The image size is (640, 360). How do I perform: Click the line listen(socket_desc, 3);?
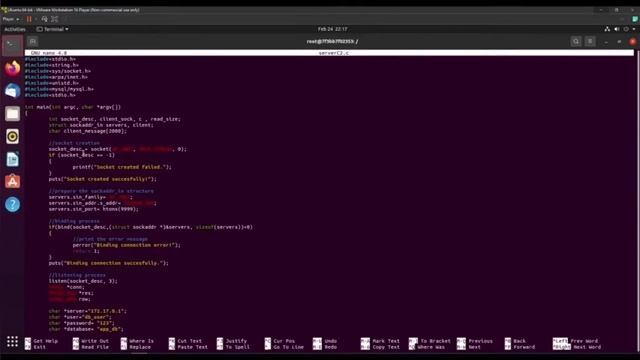pos(83,281)
